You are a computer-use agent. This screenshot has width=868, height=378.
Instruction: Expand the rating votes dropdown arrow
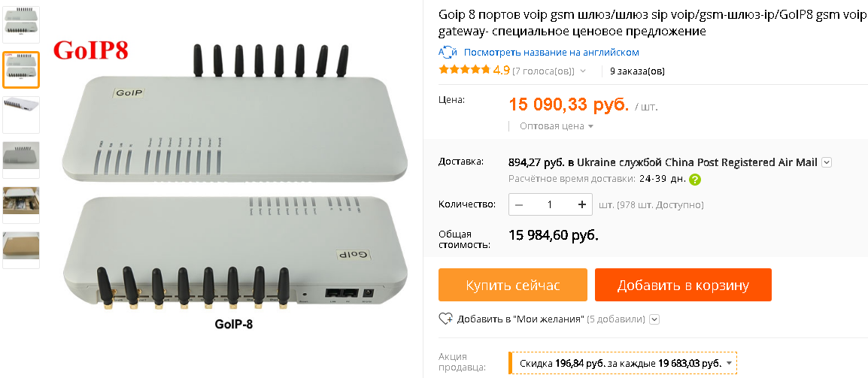pyautogui.click(x=583, y=71)
